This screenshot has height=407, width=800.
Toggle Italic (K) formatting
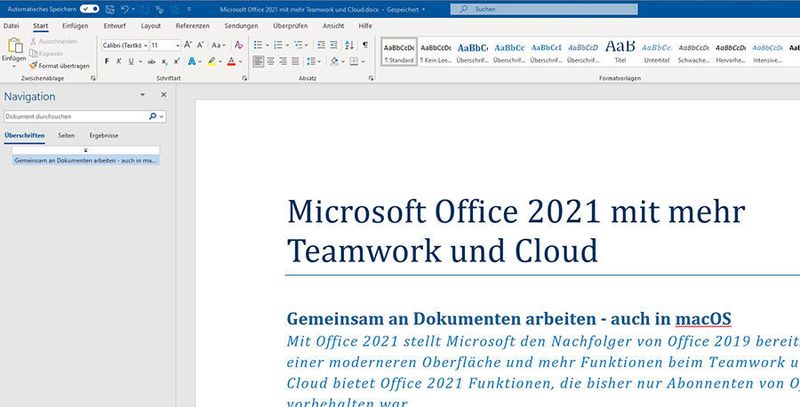pyautogui.click(x=118, y=61)
